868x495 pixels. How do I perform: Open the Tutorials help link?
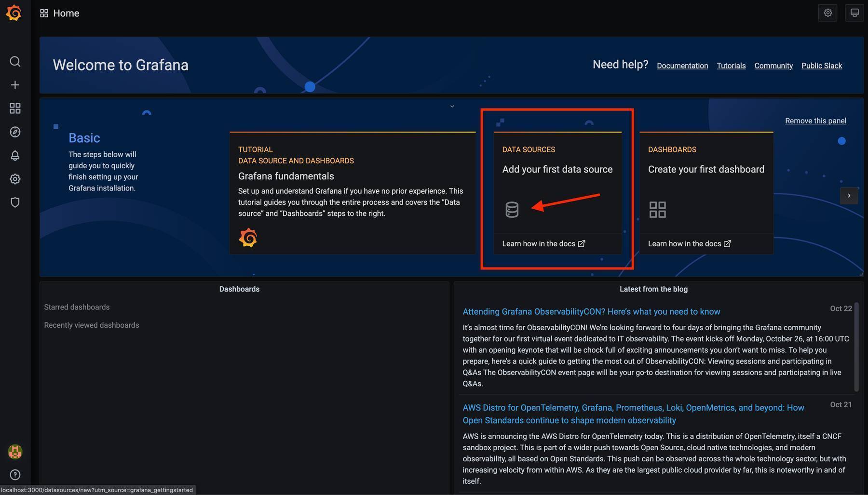[731, 66]
